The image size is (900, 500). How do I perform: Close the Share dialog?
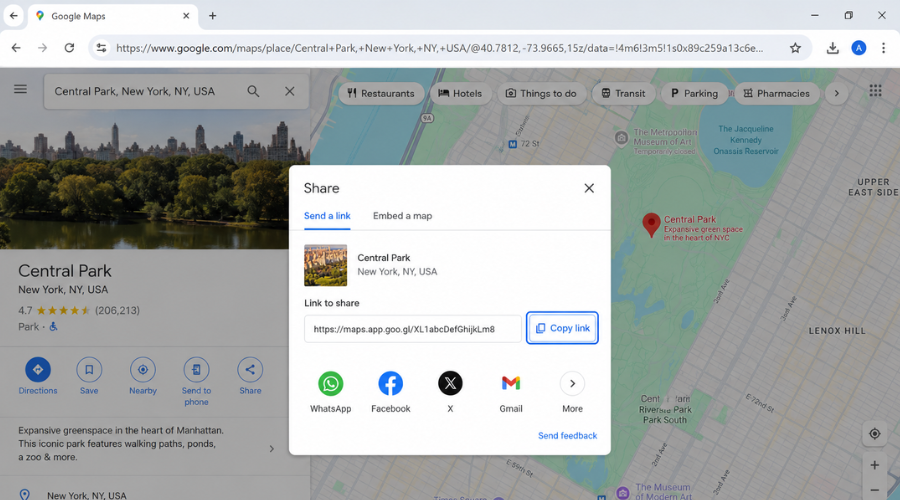pos(589,188)
